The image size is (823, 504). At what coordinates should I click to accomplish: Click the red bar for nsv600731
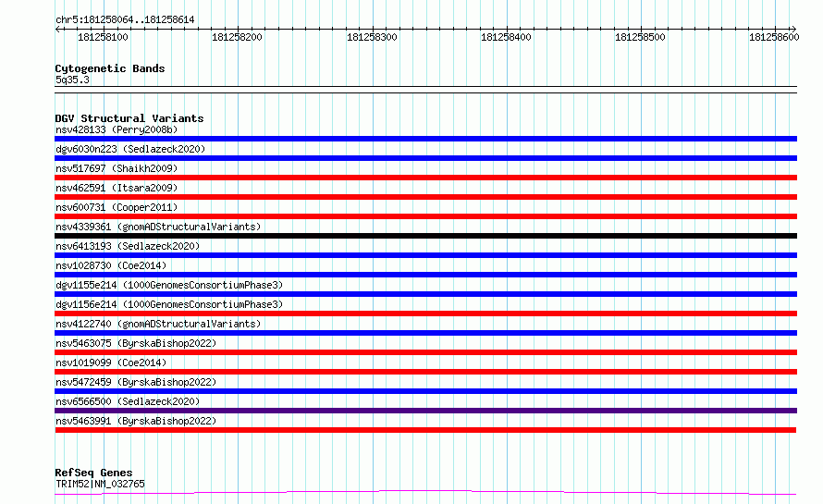tap(425, 216)
